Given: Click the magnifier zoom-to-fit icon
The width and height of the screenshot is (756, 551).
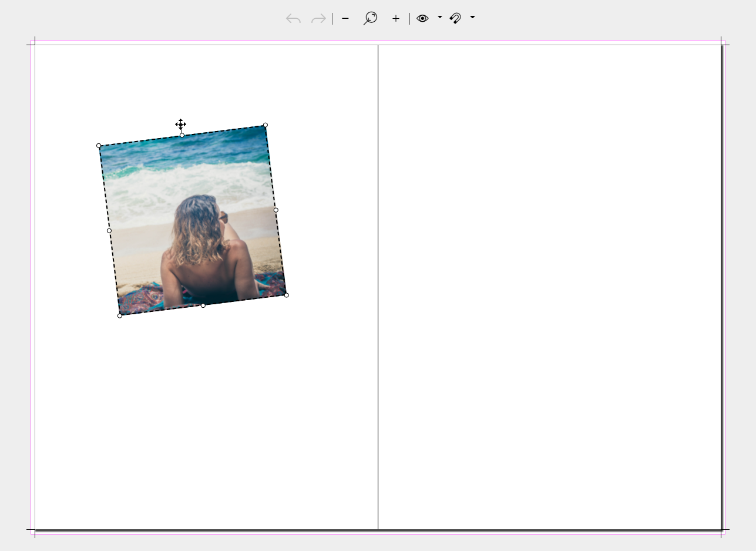Looking at the screenshot, I should click(370, 18).
